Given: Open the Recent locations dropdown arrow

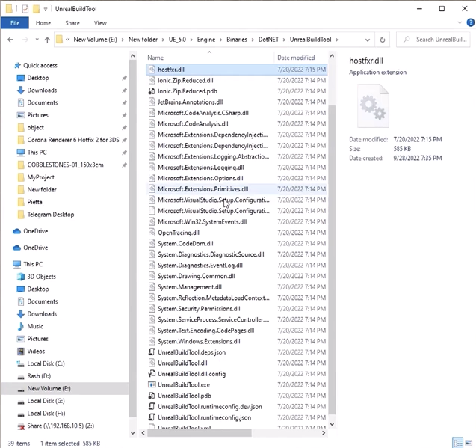Looking at the screenshot, I should tap(37, 40).
